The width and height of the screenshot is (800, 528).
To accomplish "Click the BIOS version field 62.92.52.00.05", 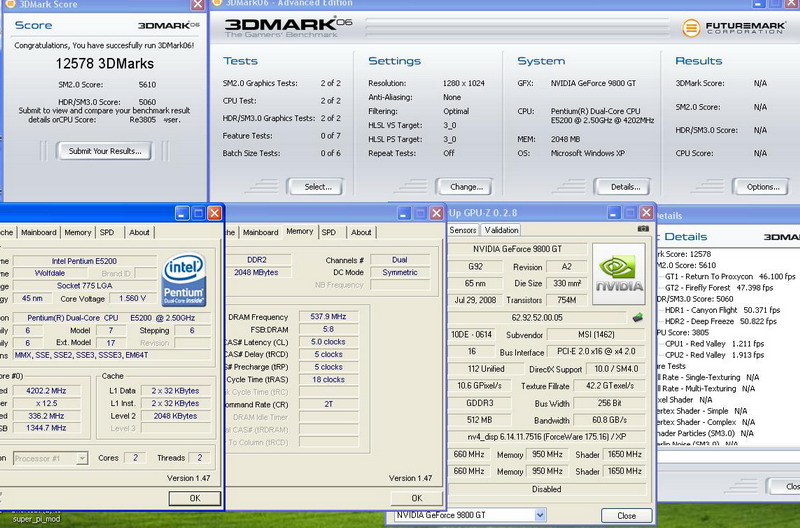I will 537,317.
